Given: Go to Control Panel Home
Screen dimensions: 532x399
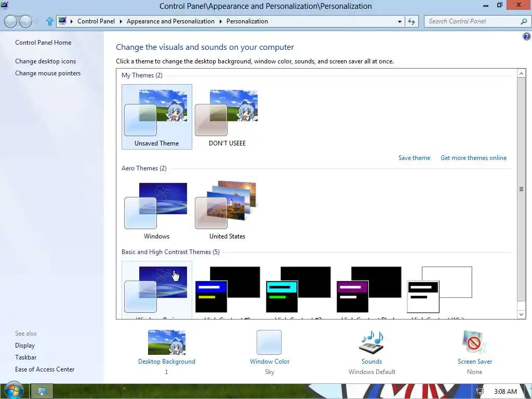Looking at the screenshot, I should pyautogui.click(x=43, y=43).
